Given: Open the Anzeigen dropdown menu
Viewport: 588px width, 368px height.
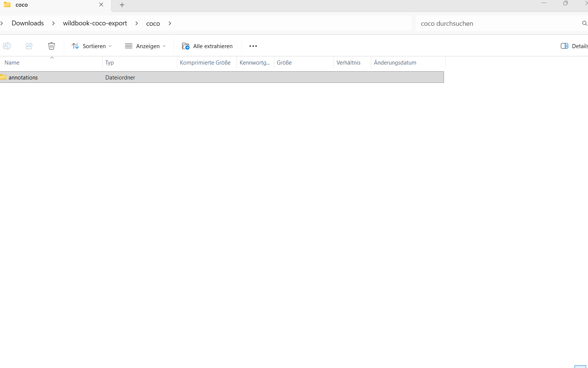Looking at the screenshot, I should pyautogui.click(x=145, y=46).
